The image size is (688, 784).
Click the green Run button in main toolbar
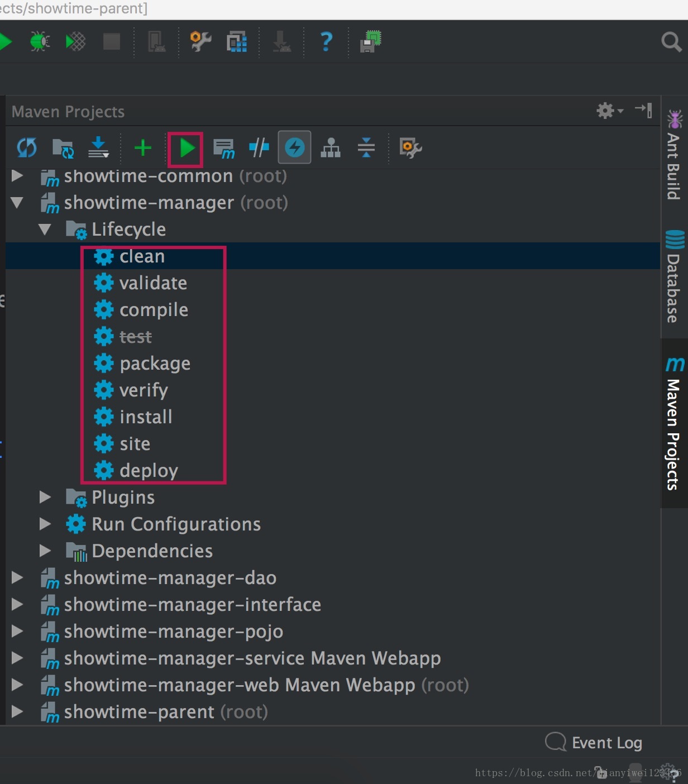[4, 41]
